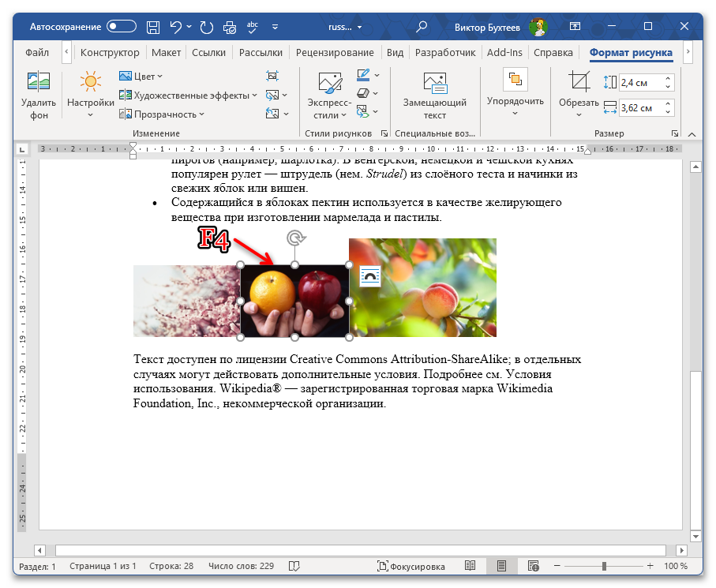This screenshot has width=716, height=588.
Task: Switch to Read Mode view icon
Action: 470,566
